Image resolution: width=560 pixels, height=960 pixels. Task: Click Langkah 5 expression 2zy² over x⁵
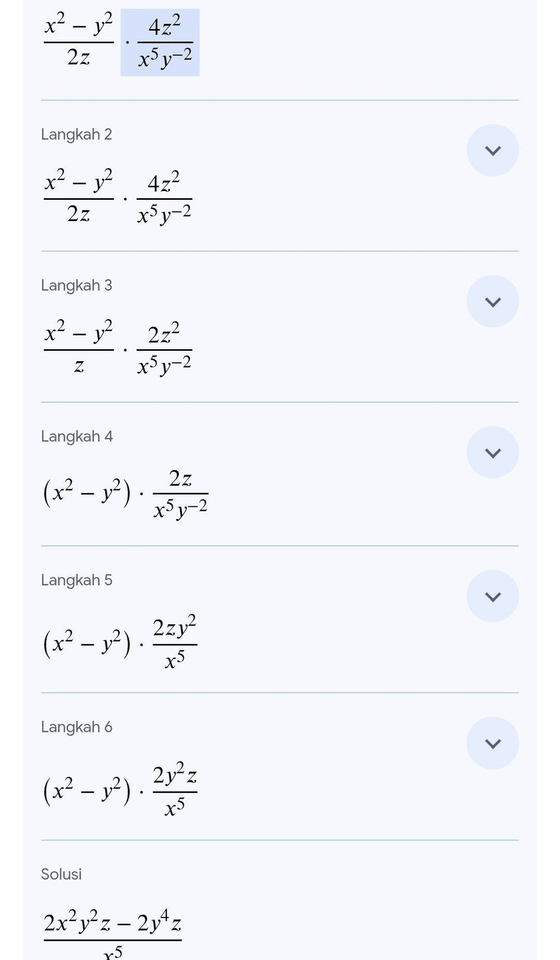(x=174, y=642)
